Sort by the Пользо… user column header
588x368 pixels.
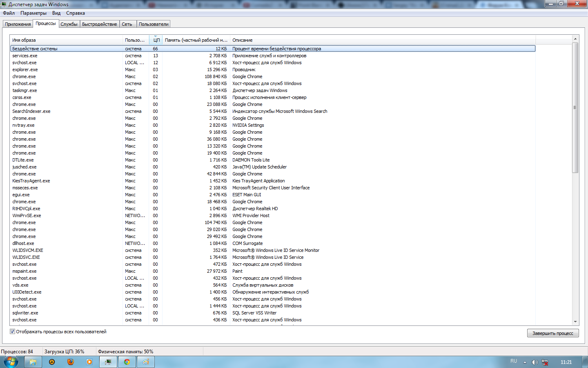click(136, 40)
